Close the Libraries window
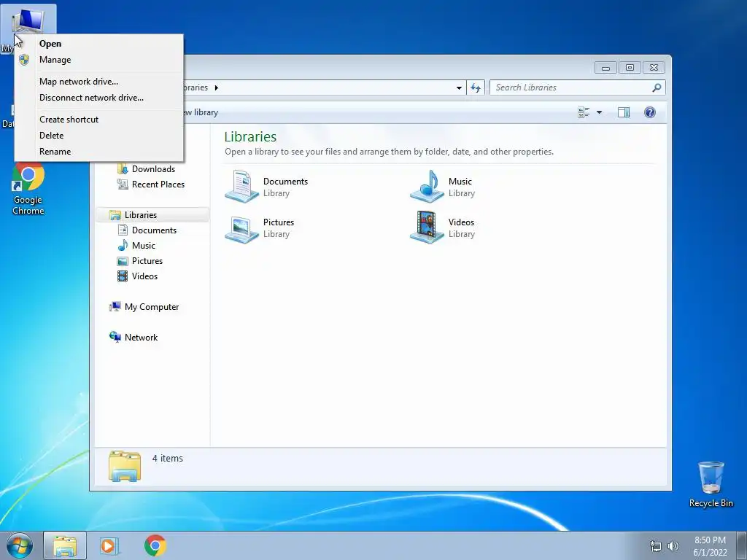Screen dimensions: 747x560 pos(654,68)
